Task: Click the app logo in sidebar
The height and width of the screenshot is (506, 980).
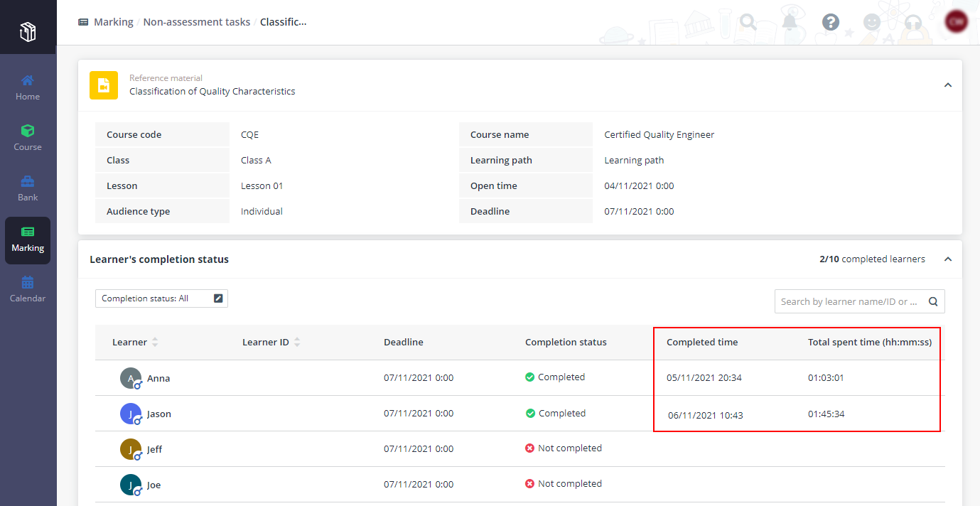Action: click(28, 32)
